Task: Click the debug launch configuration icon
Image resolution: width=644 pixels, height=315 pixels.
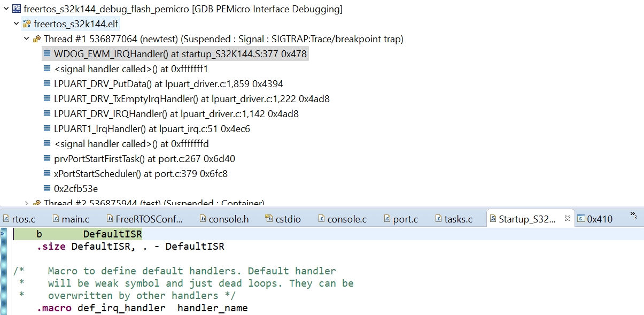Action: coord(16,9)
